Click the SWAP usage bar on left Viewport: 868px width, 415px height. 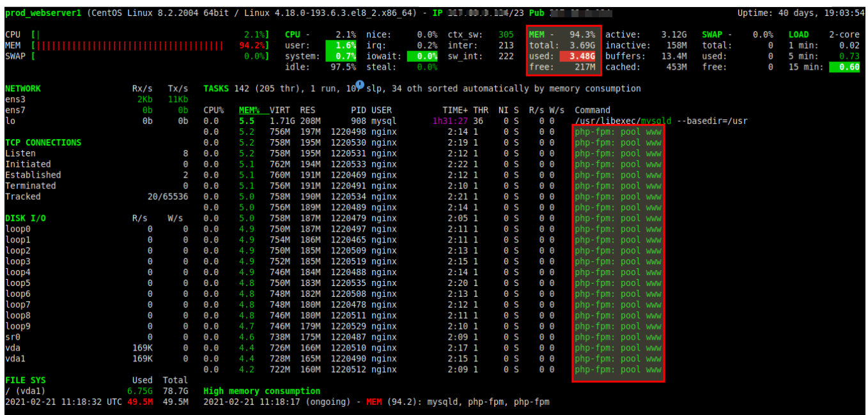(x=128, y=56)
